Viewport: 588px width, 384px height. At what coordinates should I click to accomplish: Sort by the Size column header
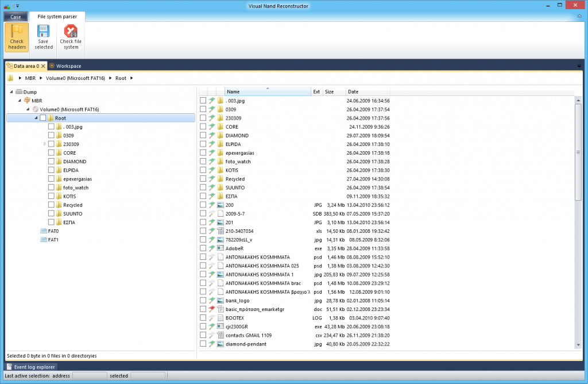334,91
